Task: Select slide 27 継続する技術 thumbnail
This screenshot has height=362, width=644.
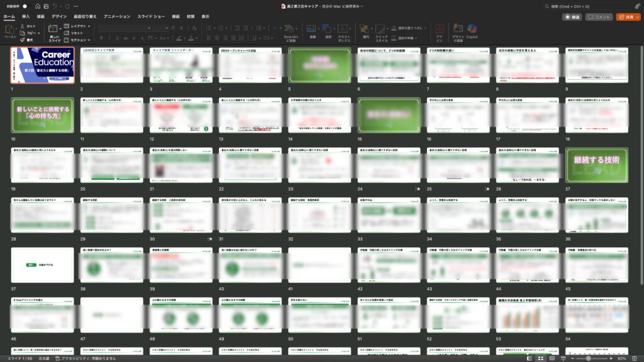Action: [597, 165]
